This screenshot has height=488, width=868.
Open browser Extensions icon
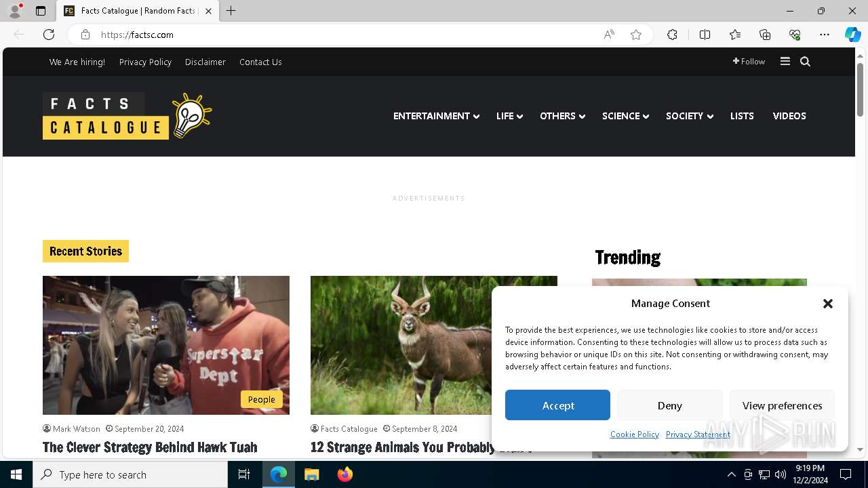[x=672, y=35]
